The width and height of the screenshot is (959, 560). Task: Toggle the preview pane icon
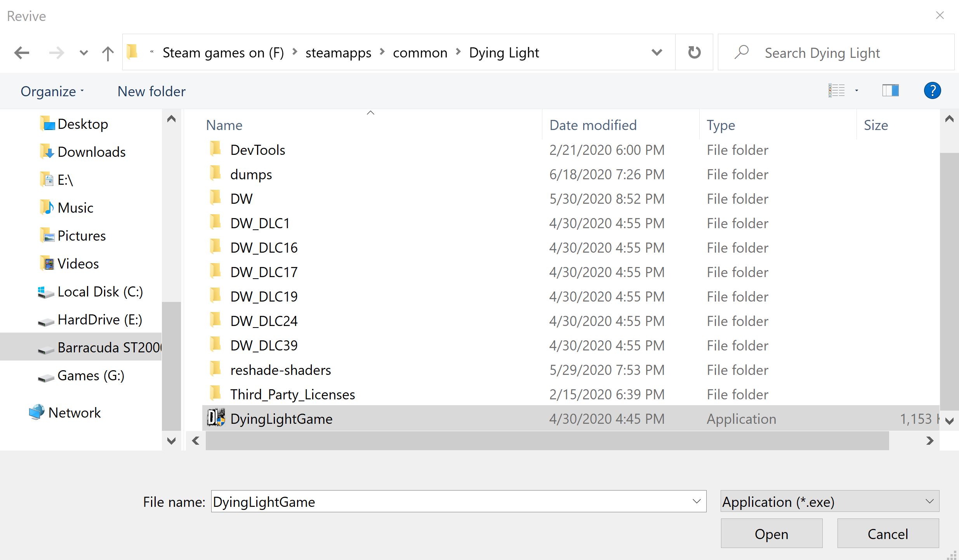pos(890,91)
